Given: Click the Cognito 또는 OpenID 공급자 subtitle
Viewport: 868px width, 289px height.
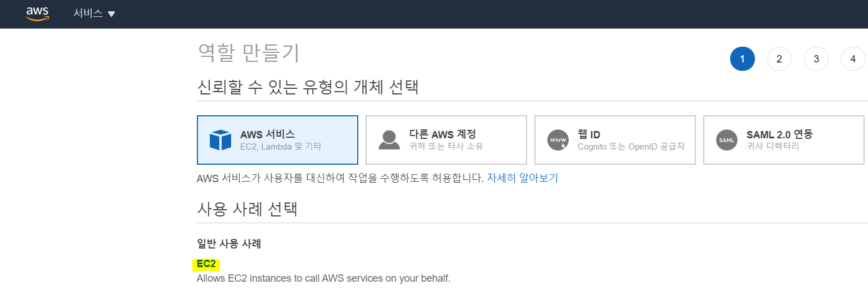Looking at the screenshot, I should point(631,147).
